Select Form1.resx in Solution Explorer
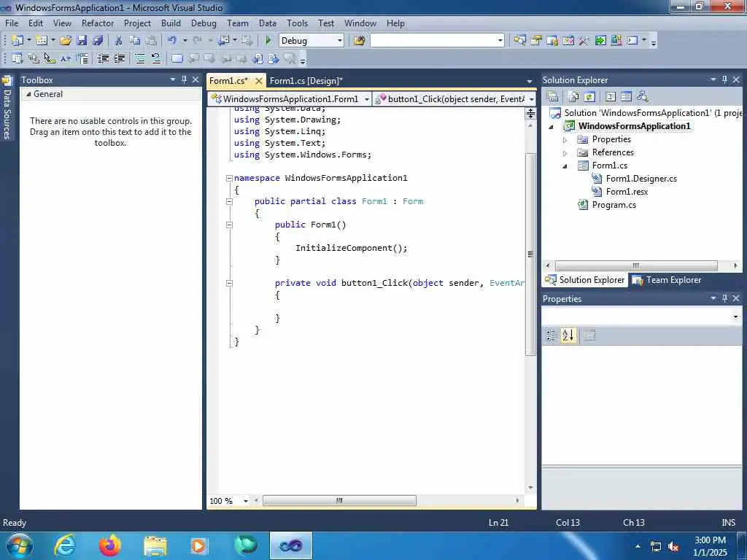The height and width of the screenshot is (560, 747). click(627, 192)
